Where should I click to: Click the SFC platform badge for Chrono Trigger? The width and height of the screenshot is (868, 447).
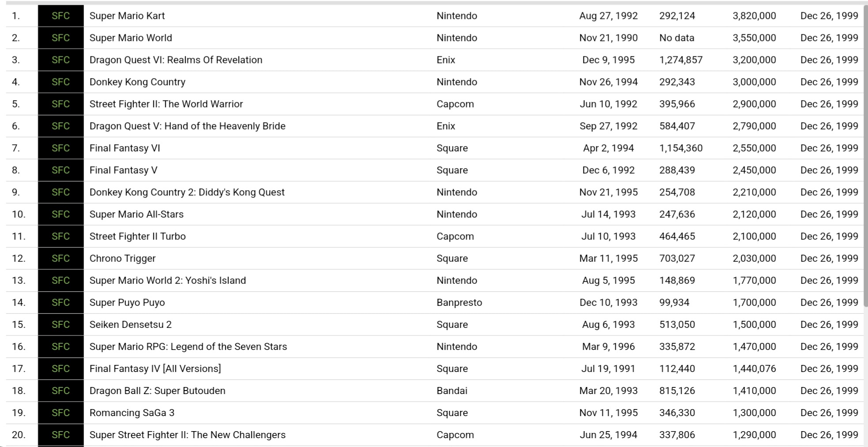pyautogui.click(x=61, y=259)
